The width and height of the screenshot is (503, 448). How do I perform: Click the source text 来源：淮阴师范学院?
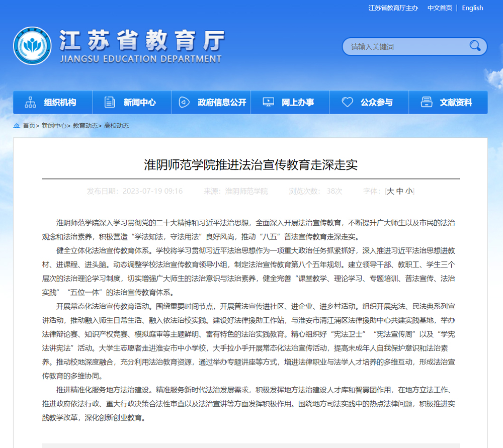click(x=235, y=192)
